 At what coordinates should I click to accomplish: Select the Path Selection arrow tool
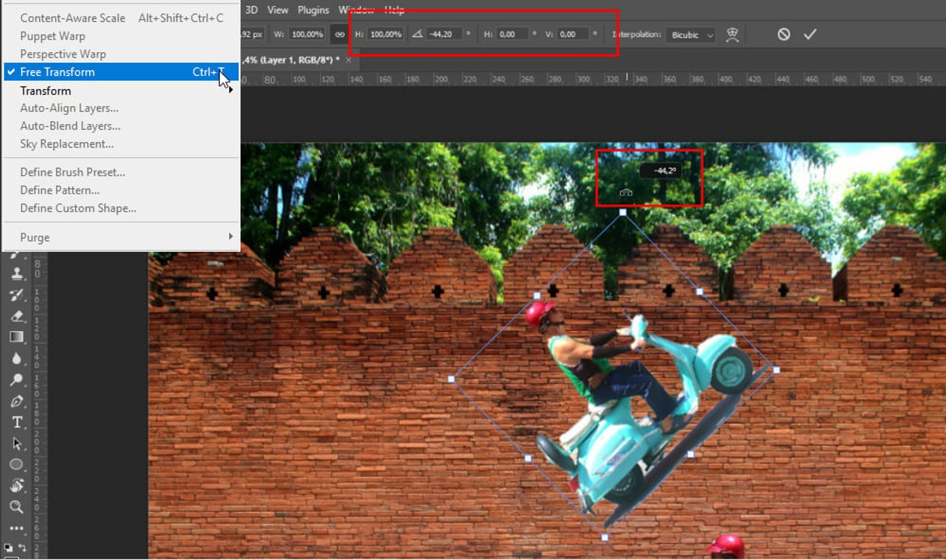pos(17,444)
